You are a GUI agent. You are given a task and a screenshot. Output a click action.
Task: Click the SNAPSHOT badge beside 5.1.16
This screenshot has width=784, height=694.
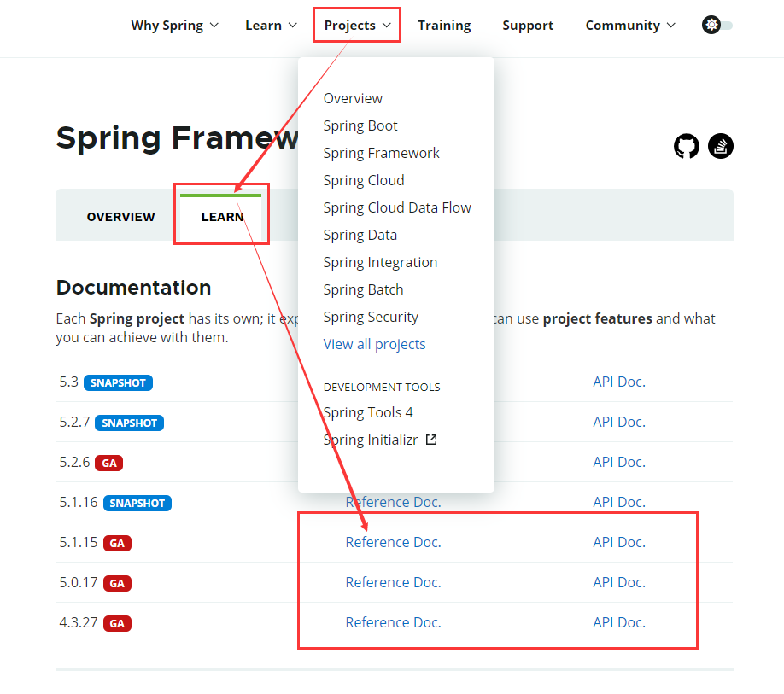coord(137,503)
